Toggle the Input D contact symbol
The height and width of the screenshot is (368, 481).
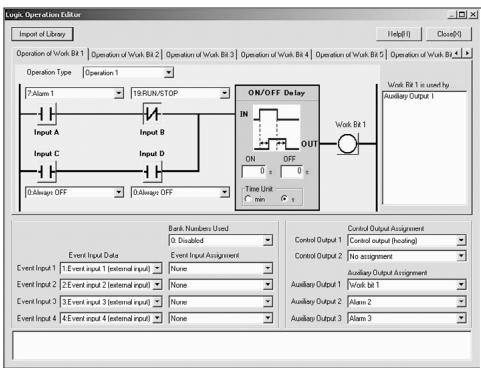coord(152,172)
